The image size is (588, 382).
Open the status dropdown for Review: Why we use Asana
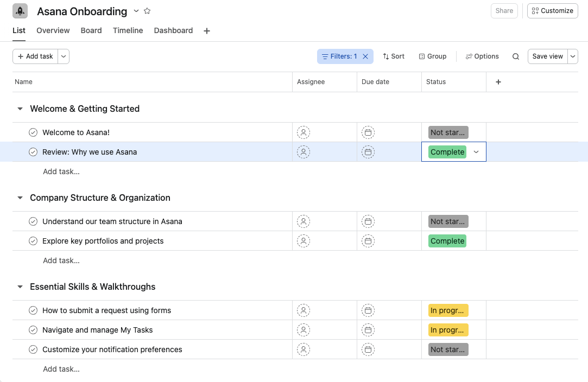click(x=476, y=152)
